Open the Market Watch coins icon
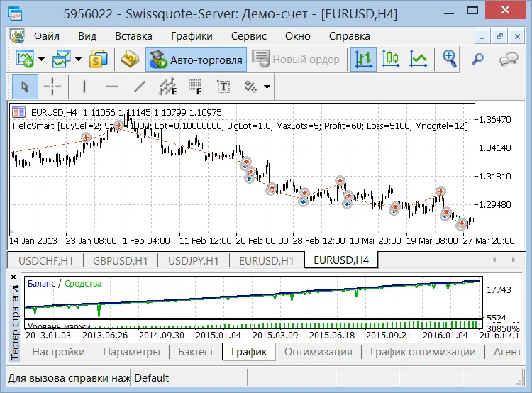 98,60
